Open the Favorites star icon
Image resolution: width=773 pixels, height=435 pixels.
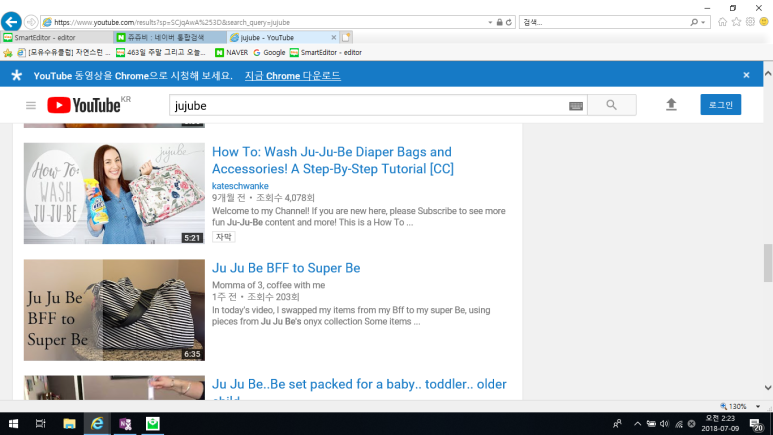click(x=737, y=22)
